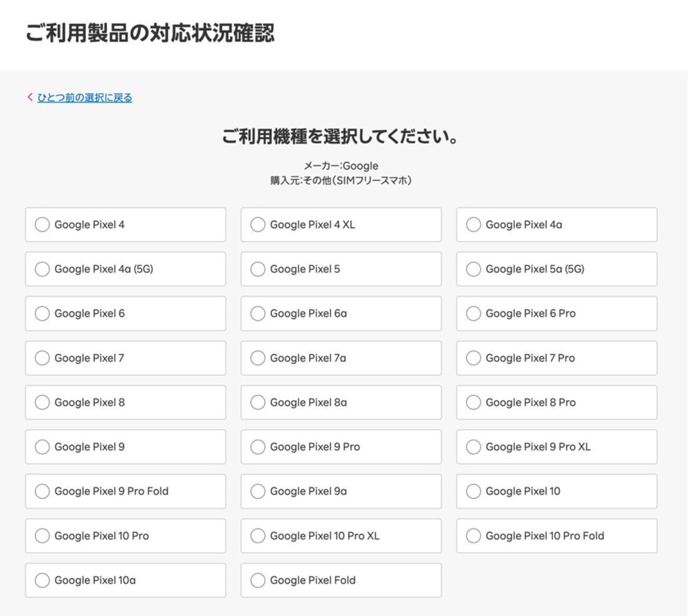Image resolution: width=688 pixels, height=616 pixels.
Task: Pick Google Pixel 5a (5G)
Action: (557, 269)
